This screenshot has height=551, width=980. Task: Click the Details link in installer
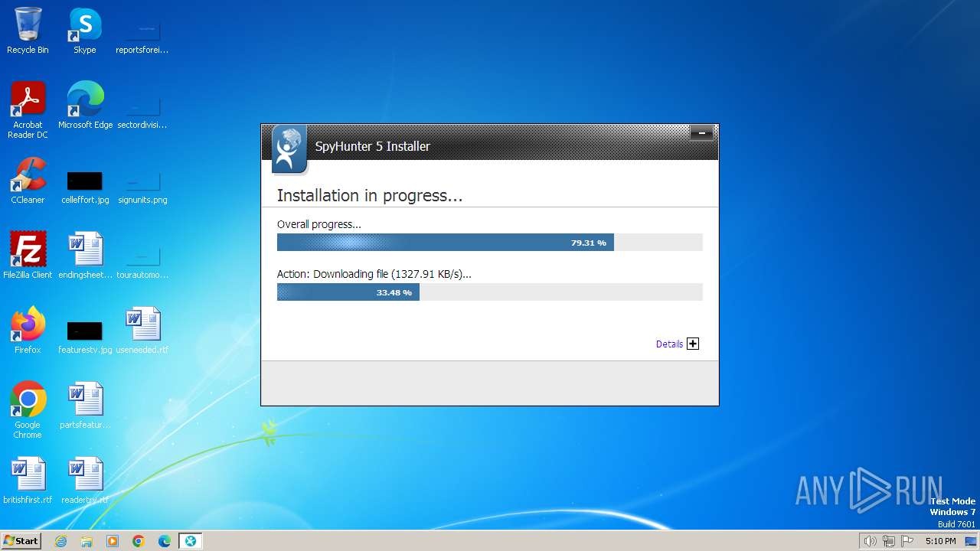669,344
